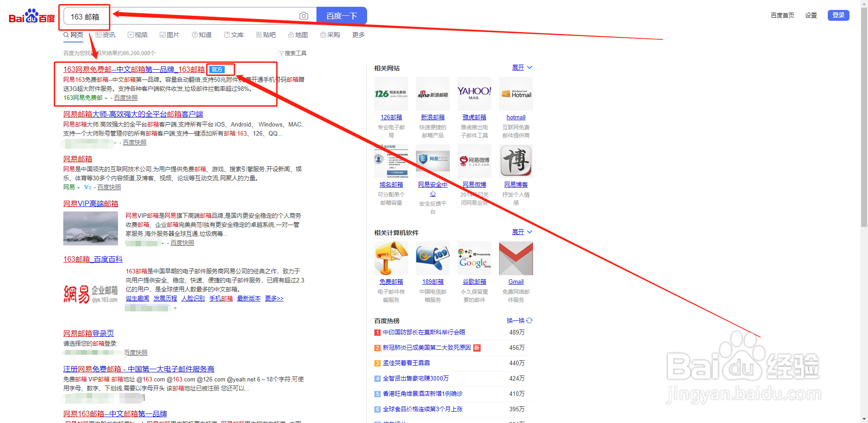The width and height of the screenshot is (868, 423).
Task: Click the 免费邮箱 yellow mailbox icon
Action: pos(391,258)
